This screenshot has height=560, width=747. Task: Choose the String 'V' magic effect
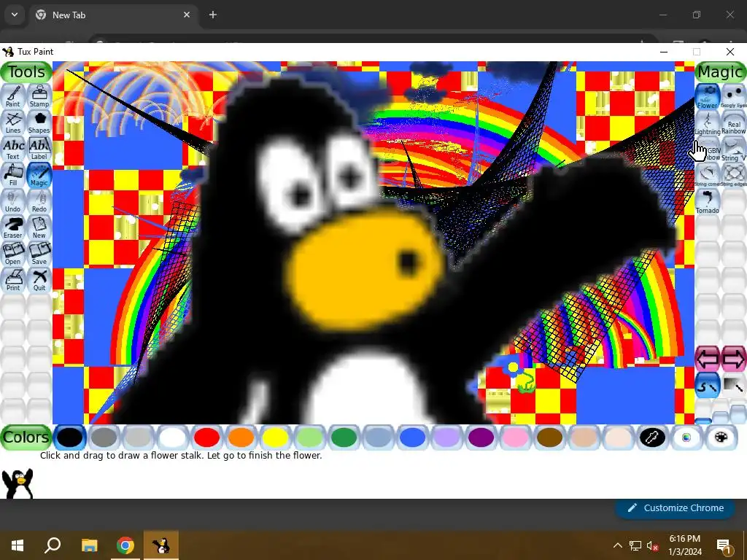734,149
